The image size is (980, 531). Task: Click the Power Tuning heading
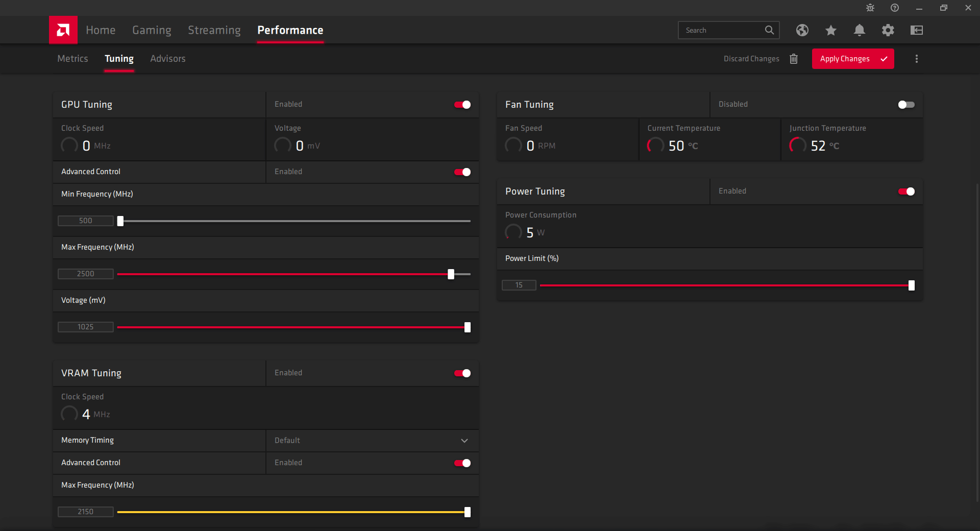(x=535, y=191)
